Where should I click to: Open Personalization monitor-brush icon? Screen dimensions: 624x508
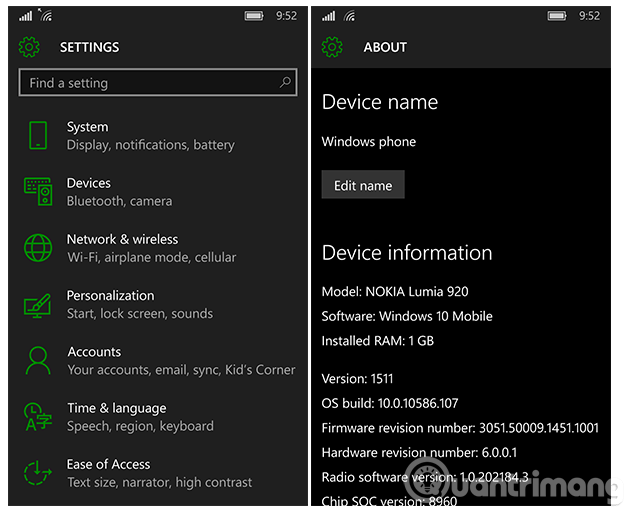click(37, 305)
